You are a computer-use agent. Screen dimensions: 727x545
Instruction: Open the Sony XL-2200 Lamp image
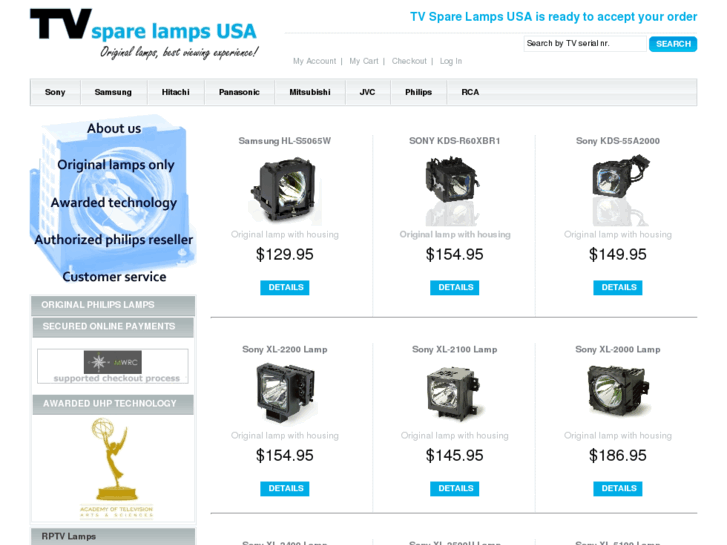(x=285, y=394)
